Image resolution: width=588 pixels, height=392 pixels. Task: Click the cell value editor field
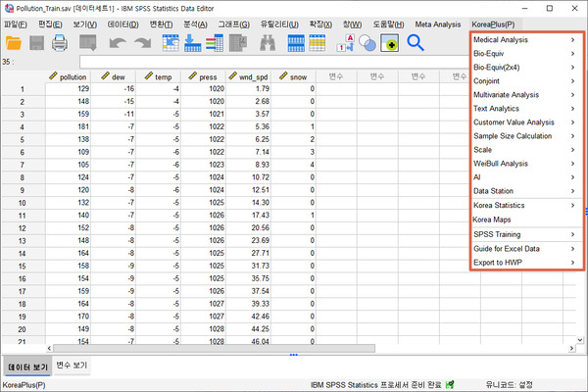pos(273,62)
